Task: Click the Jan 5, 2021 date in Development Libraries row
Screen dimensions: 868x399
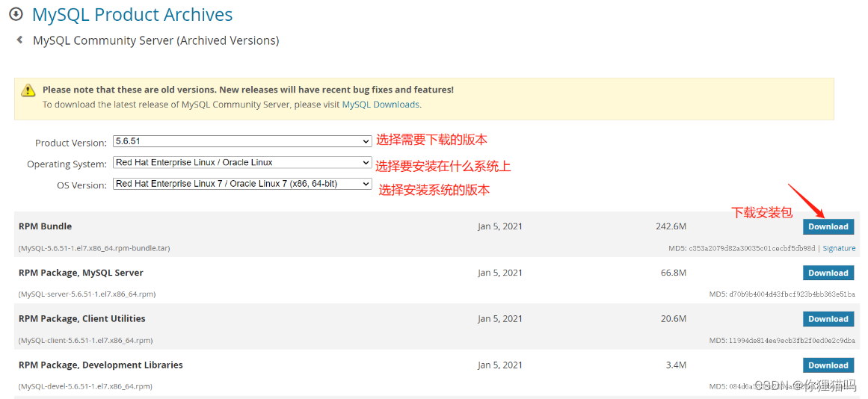Action: (x=500, y=365)
